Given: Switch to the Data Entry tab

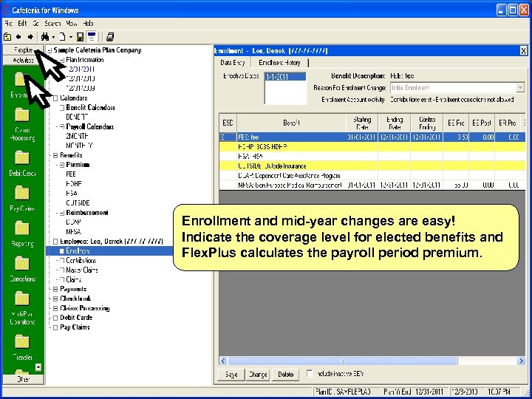Looking at the screenshot, I should tap(233, 63).
